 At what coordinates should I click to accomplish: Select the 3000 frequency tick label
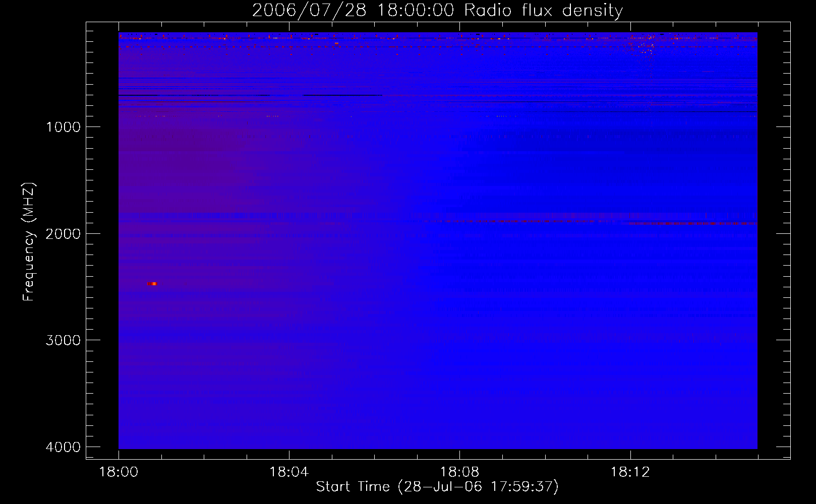pyautogui.click(x=63, y=340)
